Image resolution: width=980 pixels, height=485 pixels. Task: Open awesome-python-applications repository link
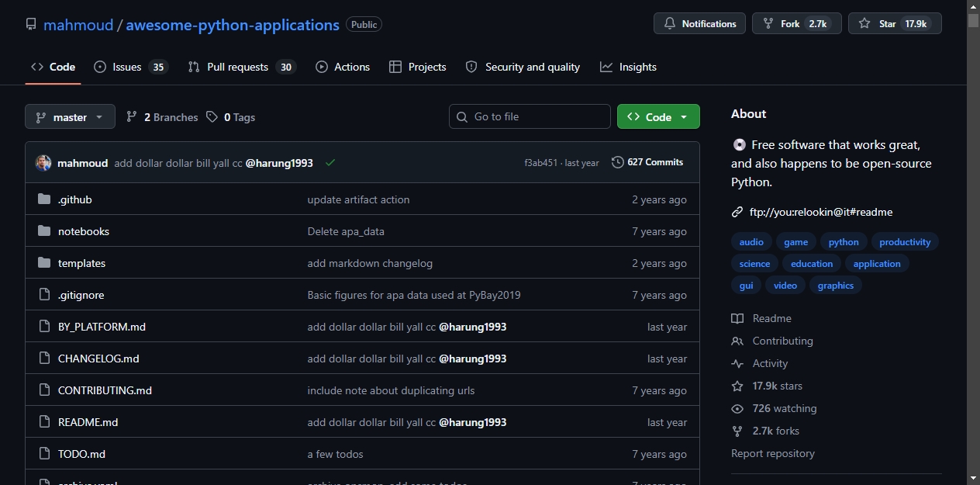click(x=233, y=25)
